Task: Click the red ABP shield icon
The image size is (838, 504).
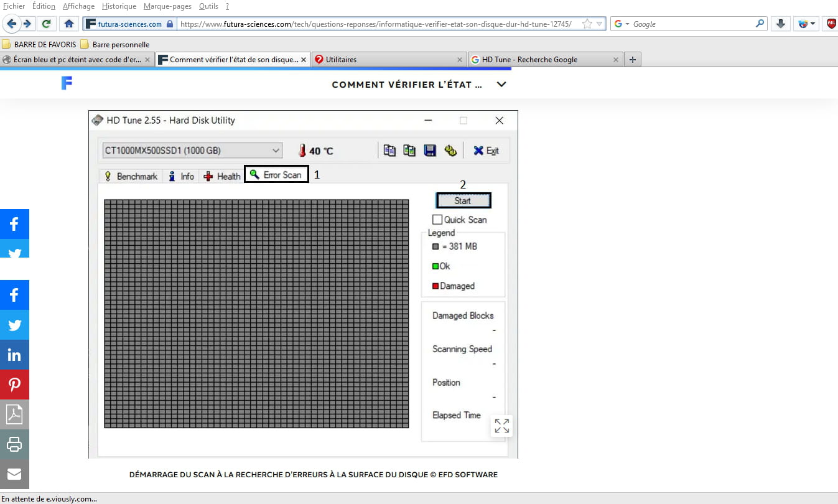Action: pos(831,24)
